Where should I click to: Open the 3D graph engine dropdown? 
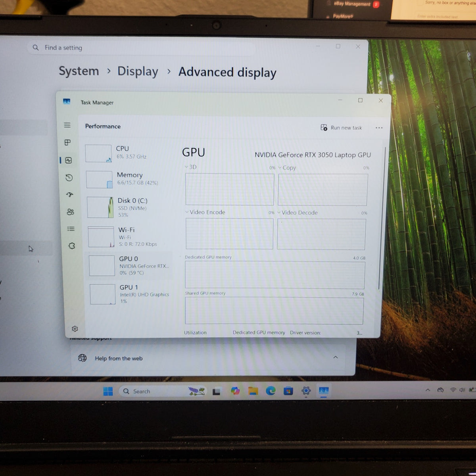tap(191, 167)
